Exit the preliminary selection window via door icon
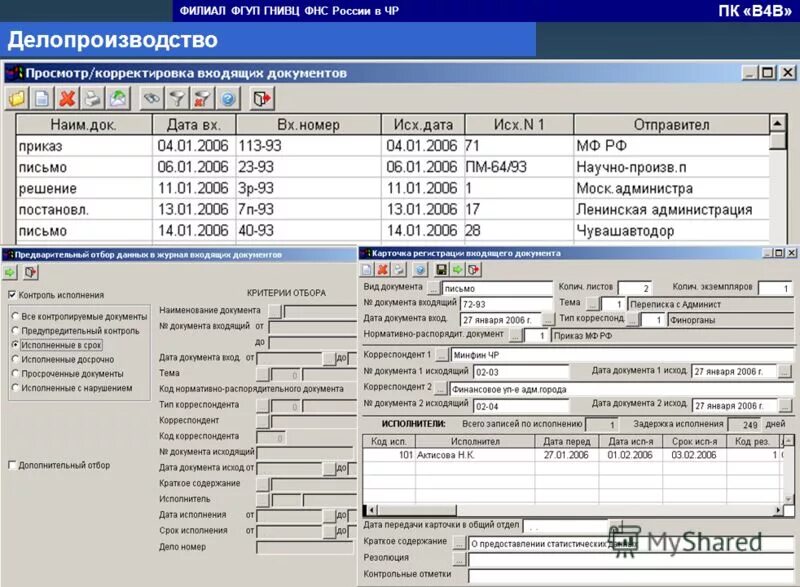The image size is (800, 587). tap(31, 272)
